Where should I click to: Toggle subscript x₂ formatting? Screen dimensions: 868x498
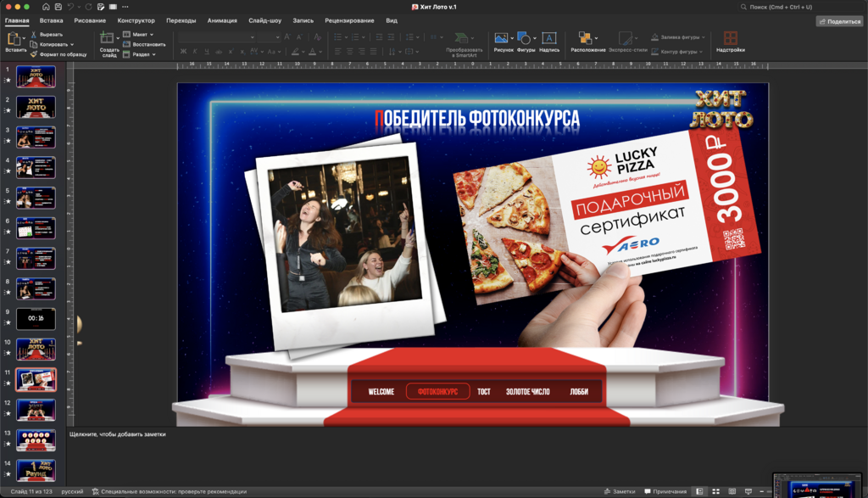click(x=242, y=52)
